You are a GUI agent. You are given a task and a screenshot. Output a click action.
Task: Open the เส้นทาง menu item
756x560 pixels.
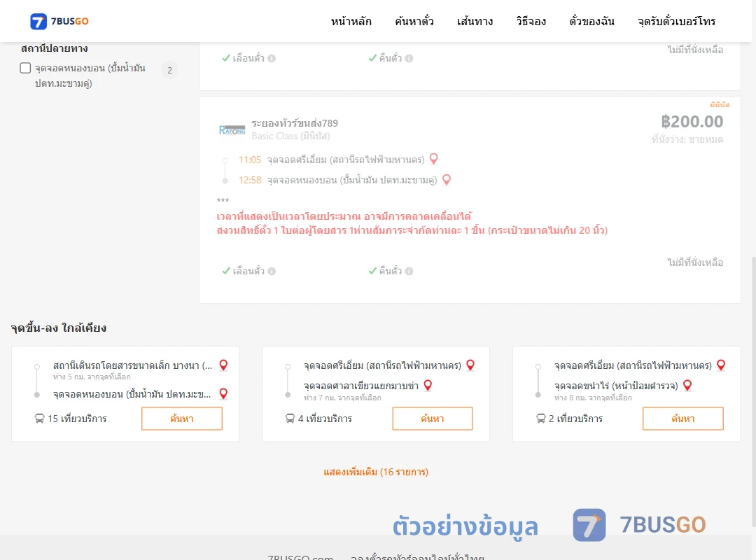click(x=475, y=21)
